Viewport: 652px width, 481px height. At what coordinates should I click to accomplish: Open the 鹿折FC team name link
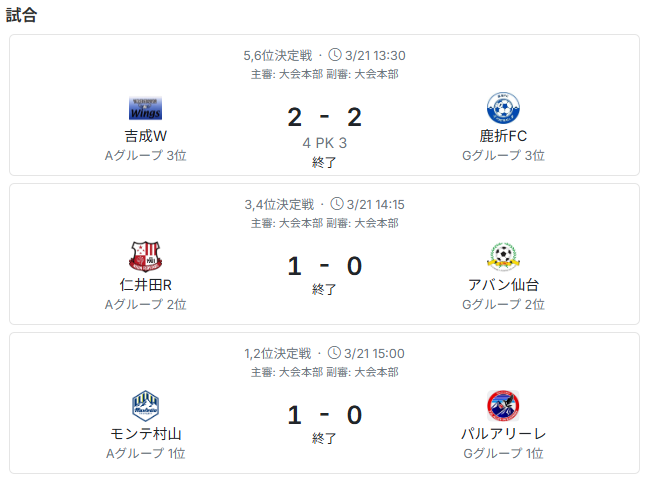click(503, 136)
